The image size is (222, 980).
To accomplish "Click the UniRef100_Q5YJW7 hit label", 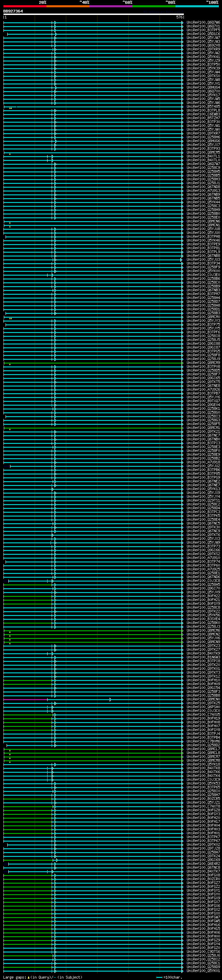I will (203, 38).
